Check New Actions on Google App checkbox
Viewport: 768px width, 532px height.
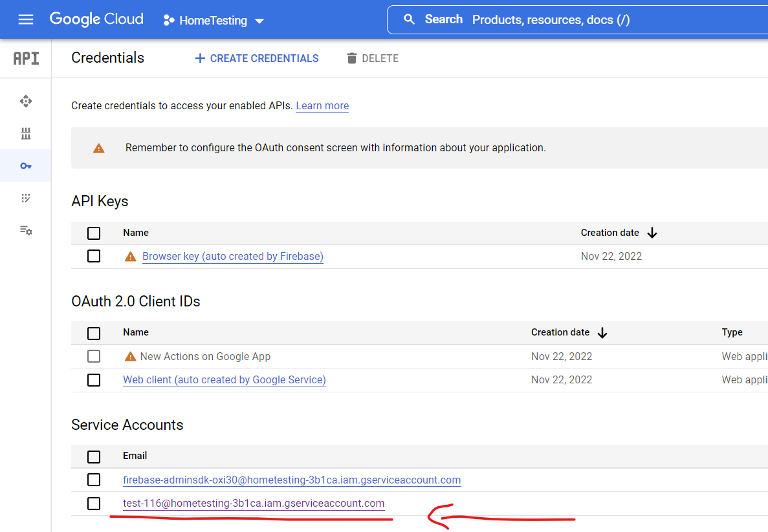tap(94, 356)
